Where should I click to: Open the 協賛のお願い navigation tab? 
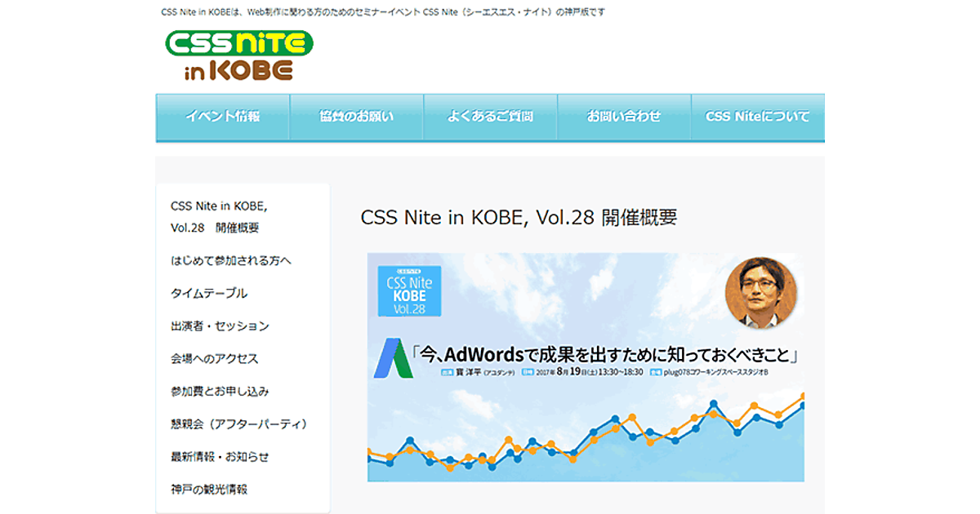(356, 117)
